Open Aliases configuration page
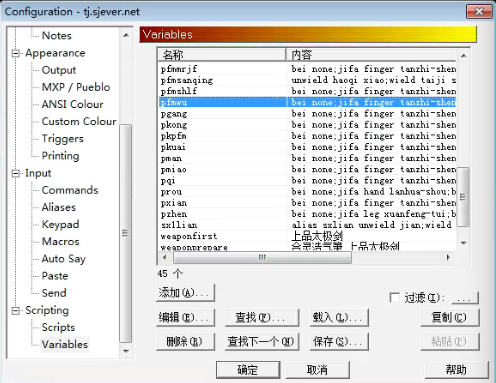 (59, 207)
